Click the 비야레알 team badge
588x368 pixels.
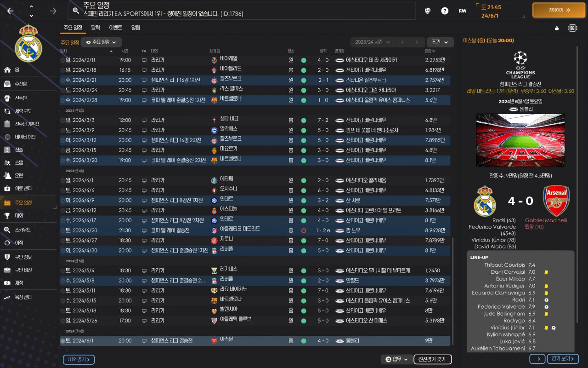tap(214, 60)
